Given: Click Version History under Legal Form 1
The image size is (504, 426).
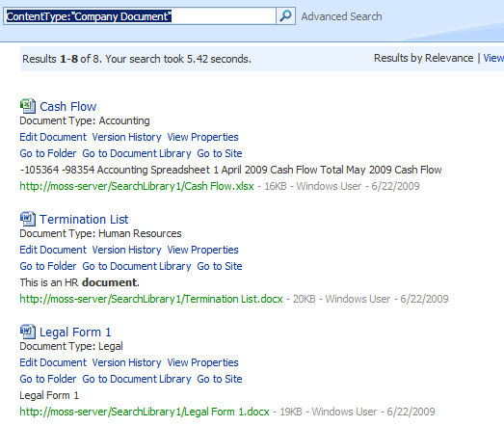Looking at the screenshot, I should coord(126,362).
